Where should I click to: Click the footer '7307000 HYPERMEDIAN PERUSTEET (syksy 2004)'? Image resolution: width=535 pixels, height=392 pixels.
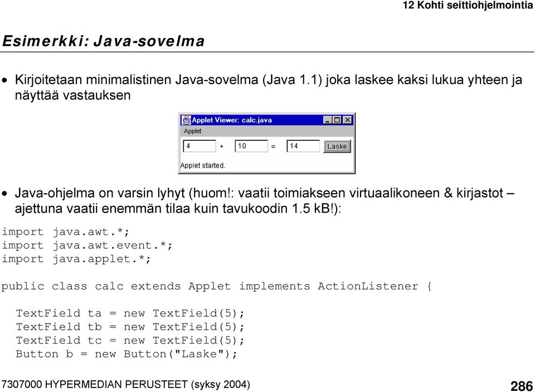pos(125,385)
